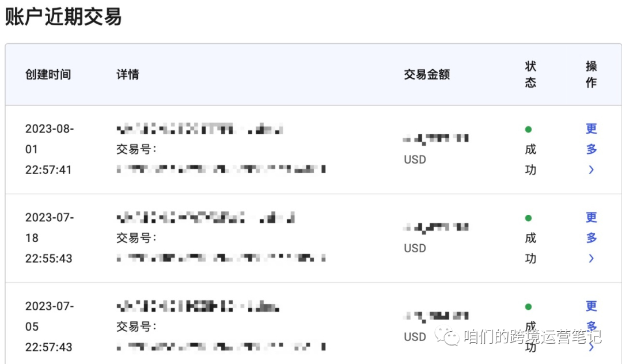Open 更多 link for 2023-08-01 transaction
Screen dimensions: 622x364
pos(591,139)
